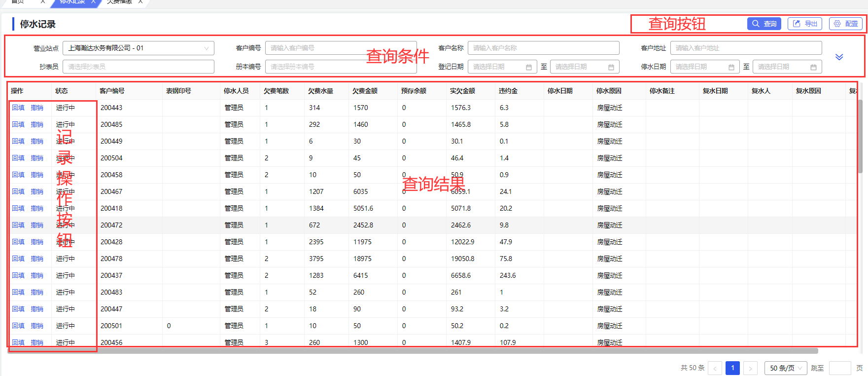868x376 pixels.
Task: Click 撤销 for customer 200501
Action: (37, 326)
